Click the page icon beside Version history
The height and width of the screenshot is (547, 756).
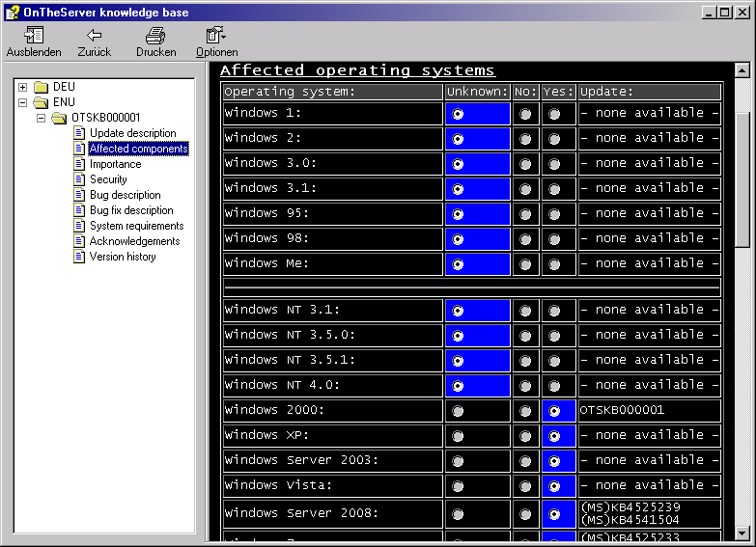click(79, 257)
